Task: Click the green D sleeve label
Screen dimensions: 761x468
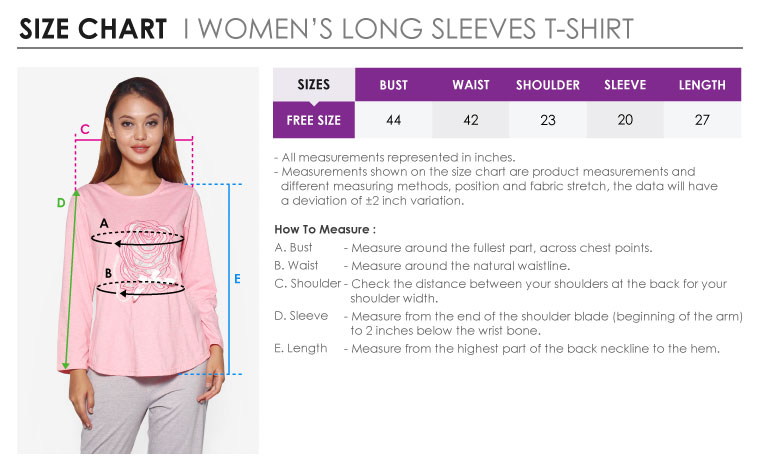Action: pos(61,202)
